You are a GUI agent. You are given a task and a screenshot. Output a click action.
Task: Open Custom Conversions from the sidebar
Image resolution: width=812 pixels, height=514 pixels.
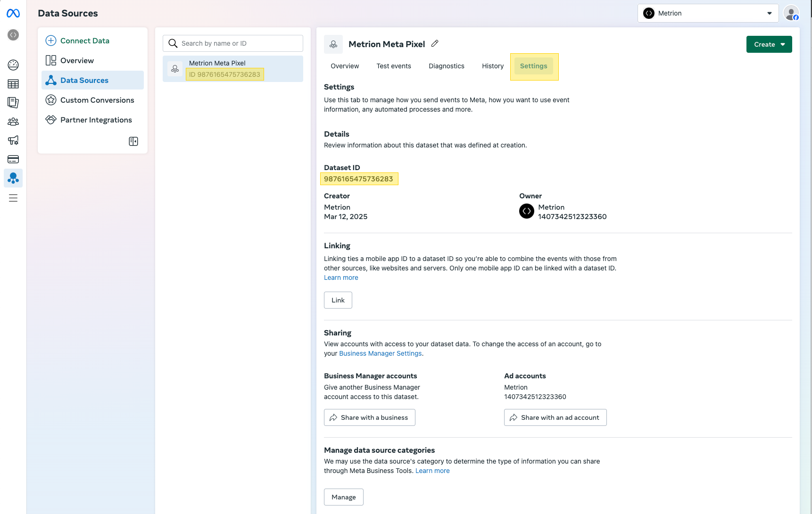(x=92, y=100)
